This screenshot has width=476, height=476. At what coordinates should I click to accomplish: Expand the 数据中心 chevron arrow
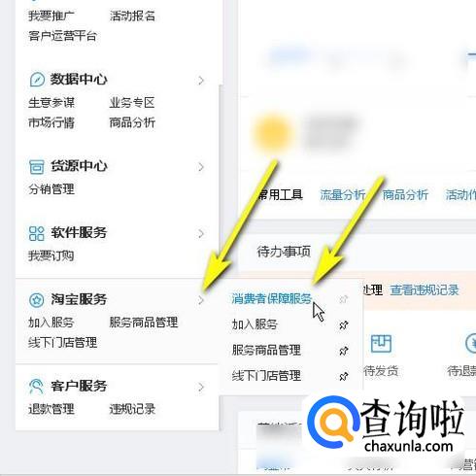click(x=201, y=81)
